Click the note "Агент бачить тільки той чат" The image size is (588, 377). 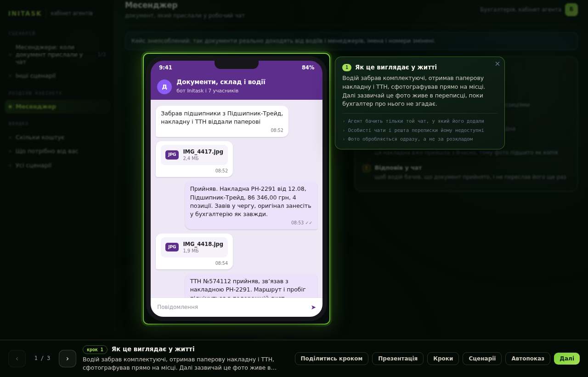point(416,121)
